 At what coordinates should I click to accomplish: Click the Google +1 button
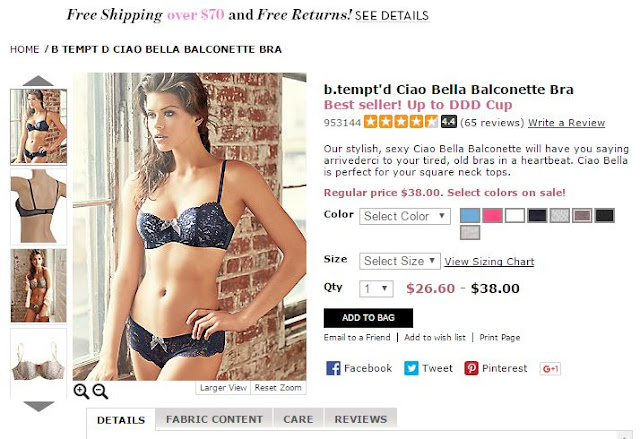point(550,369)
